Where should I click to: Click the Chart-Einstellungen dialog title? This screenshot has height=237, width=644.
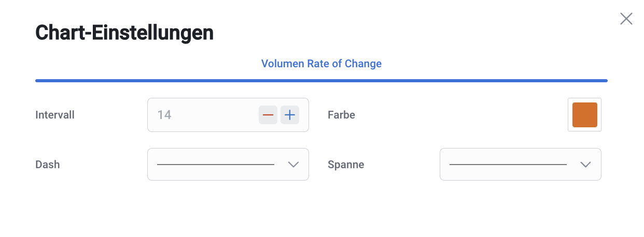124,33
